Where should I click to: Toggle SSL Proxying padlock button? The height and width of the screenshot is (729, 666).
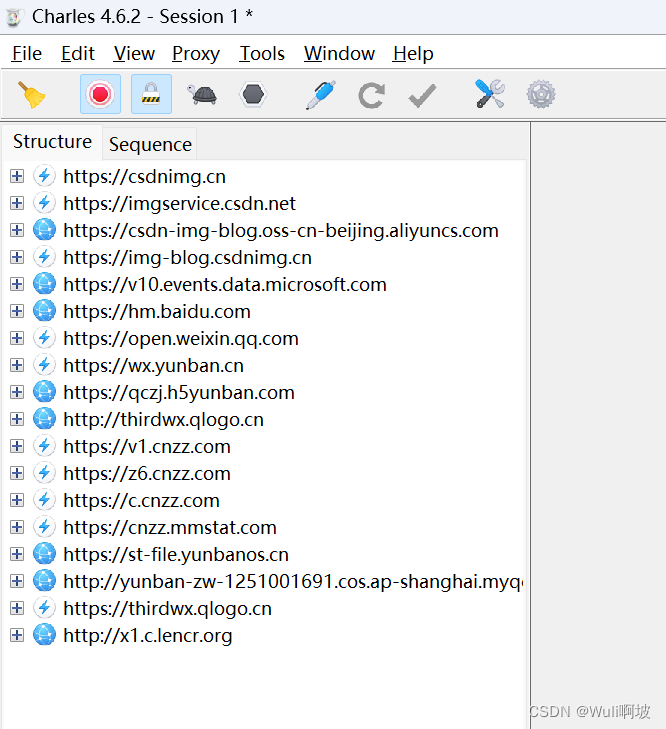[151, 94]
